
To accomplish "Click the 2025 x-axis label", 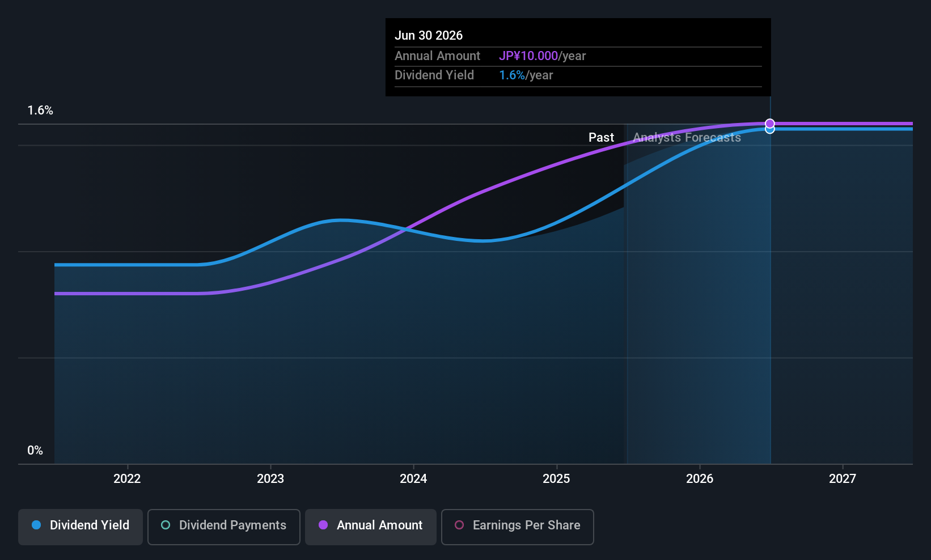I will pyautogui.click(x=556, y=478).
